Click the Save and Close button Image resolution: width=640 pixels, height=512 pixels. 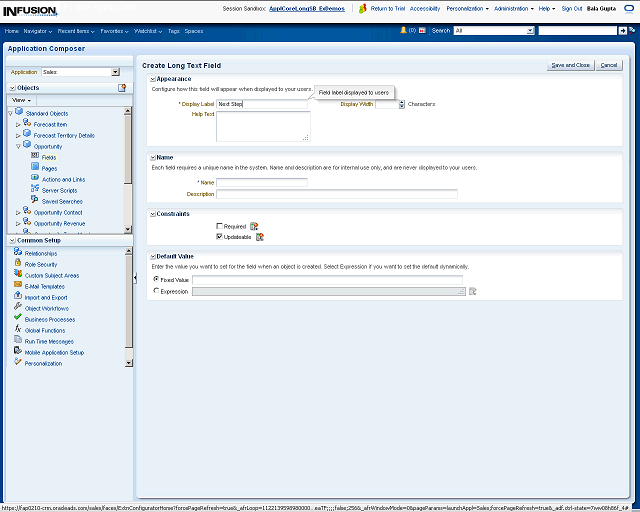(x=570, y=65)
